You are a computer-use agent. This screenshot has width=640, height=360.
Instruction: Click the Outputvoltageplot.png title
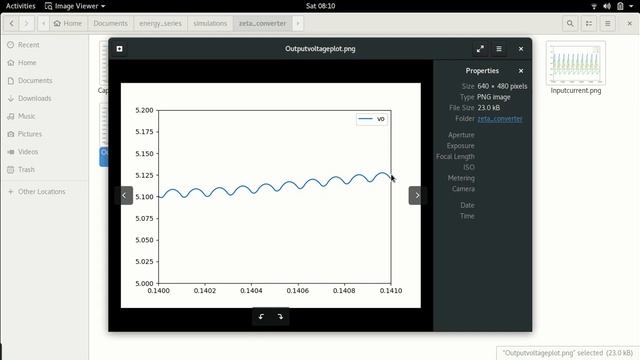pos(320,49)
